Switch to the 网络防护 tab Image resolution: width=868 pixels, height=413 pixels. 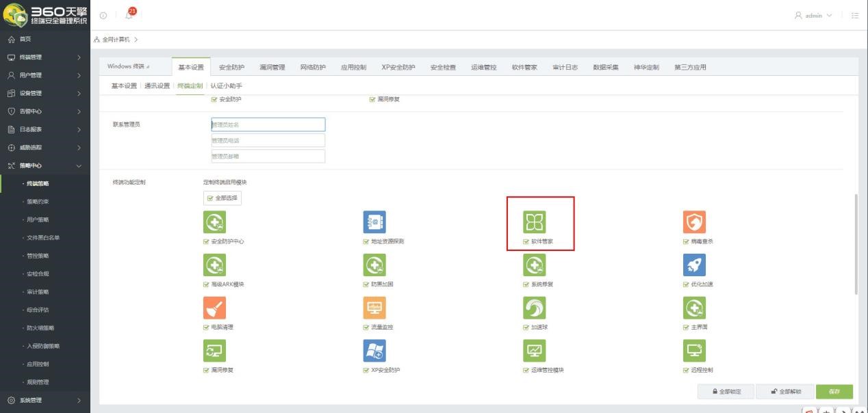coord(313,67)
